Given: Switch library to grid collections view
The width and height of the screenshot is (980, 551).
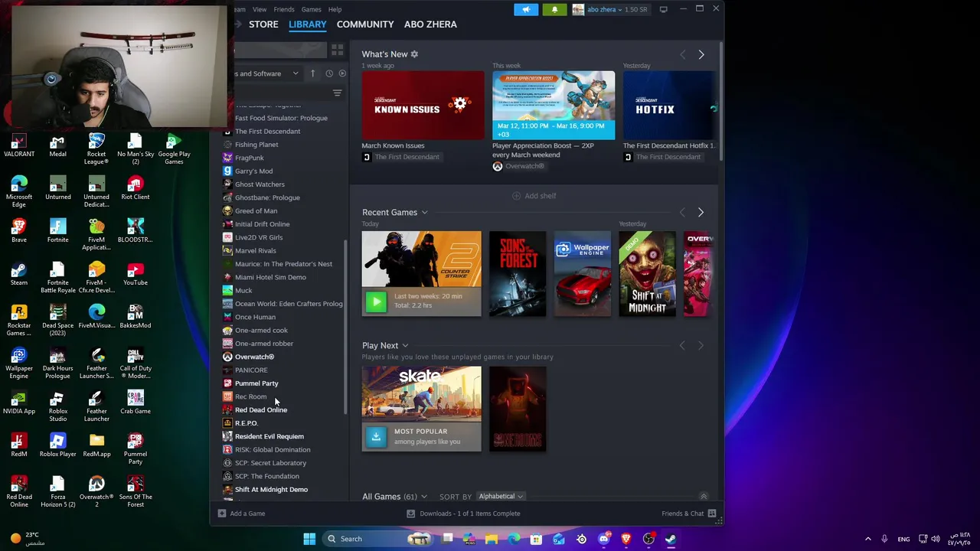Looking at the screenshot, I should click(x=337, y=50).
